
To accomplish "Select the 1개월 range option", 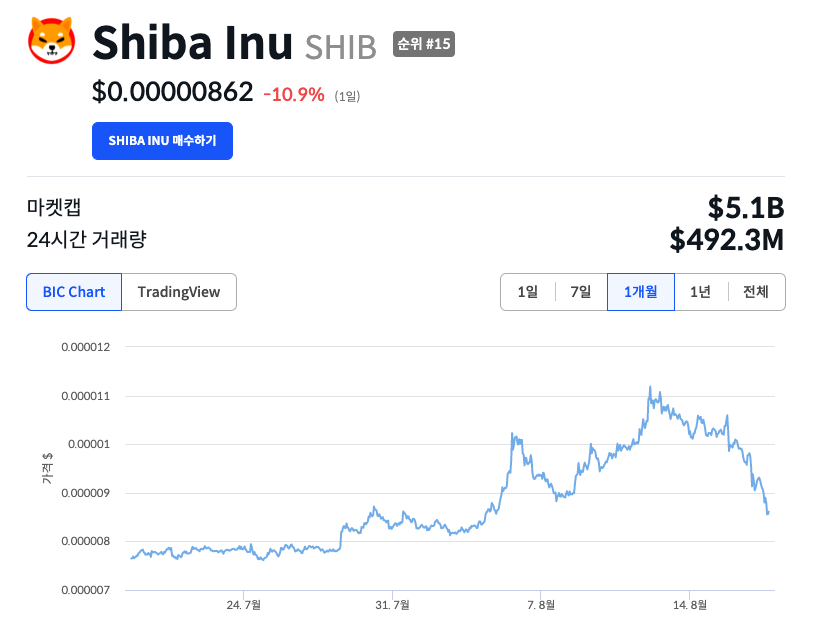I will [x=640, y=292].
